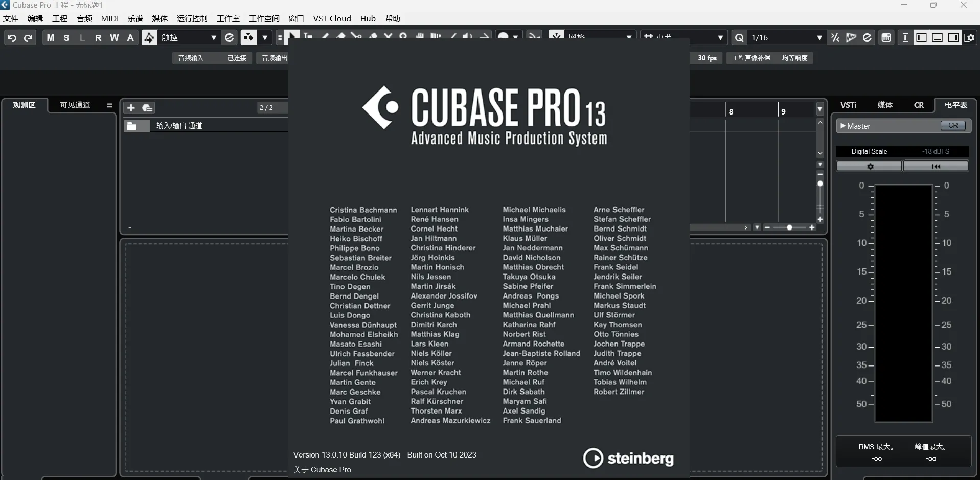This screenshot has width=980, height=480.
Task: Click the toolbar setup gear icon
Action: [x=970, y=37]
